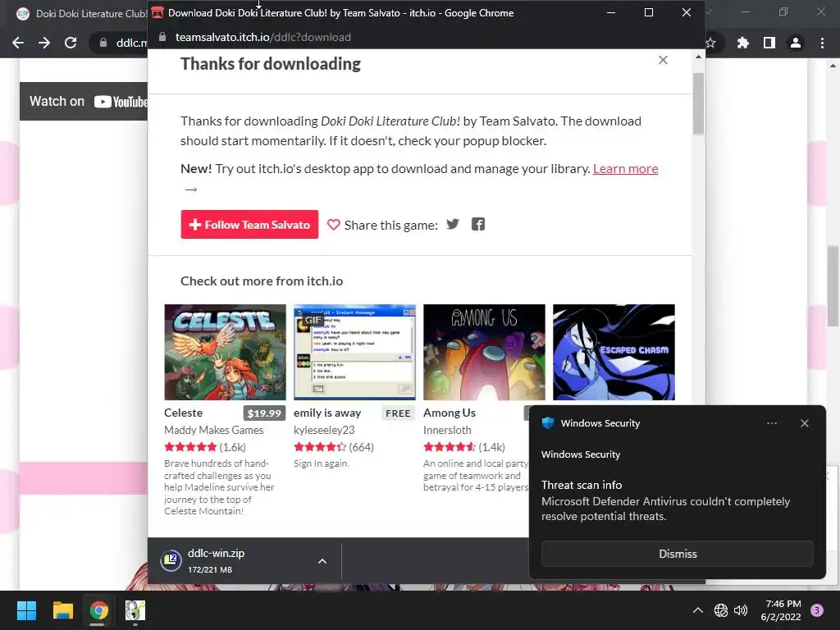840x630 pixels.
Task: Click the heart icon beside Share this game
Action: (333, 225)
